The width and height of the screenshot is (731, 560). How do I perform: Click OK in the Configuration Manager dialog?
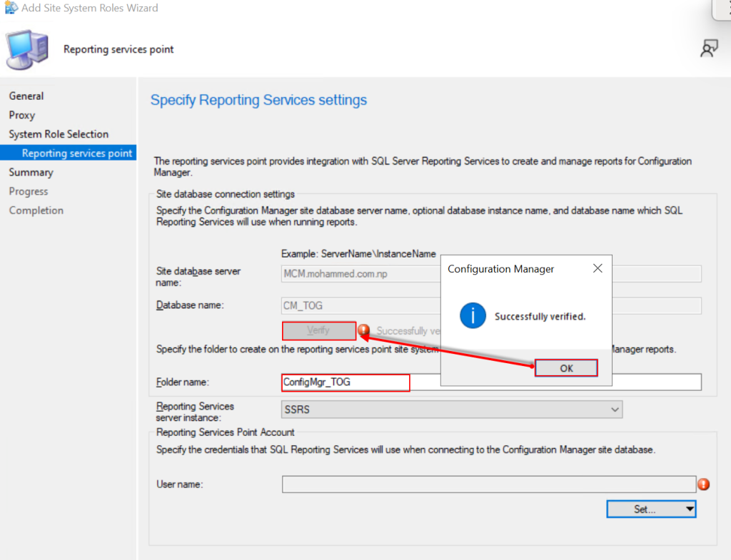click(566, 368)
